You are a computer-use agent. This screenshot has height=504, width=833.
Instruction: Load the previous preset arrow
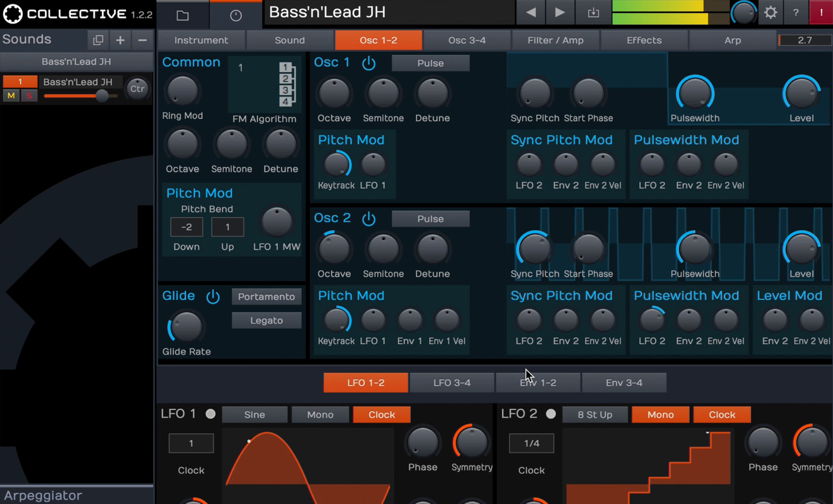(531, 12)
